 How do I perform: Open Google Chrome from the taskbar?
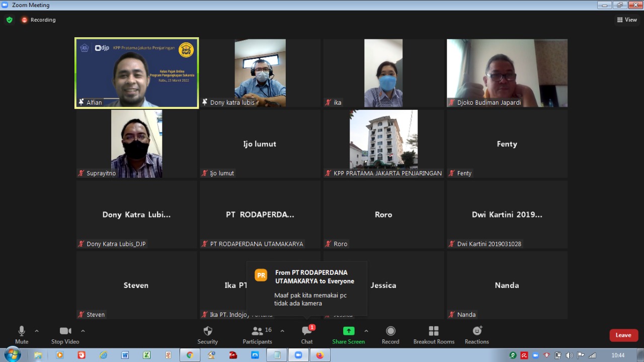click(x=190, y=355)
